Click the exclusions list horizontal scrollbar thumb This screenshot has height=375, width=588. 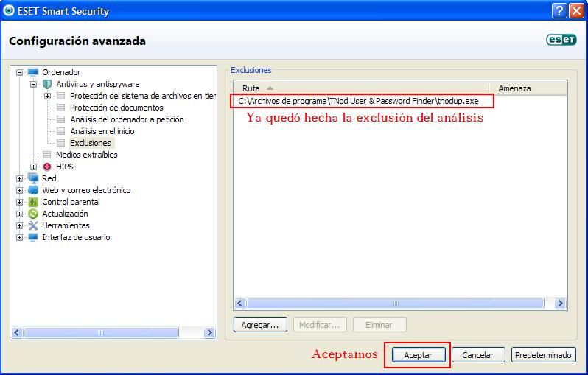coord(395,303)
